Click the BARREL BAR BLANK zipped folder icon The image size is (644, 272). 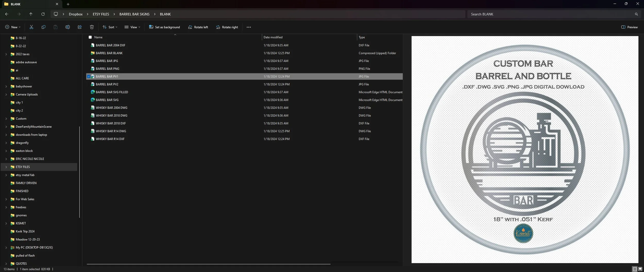pyautogui.click(x=93, y=53)
